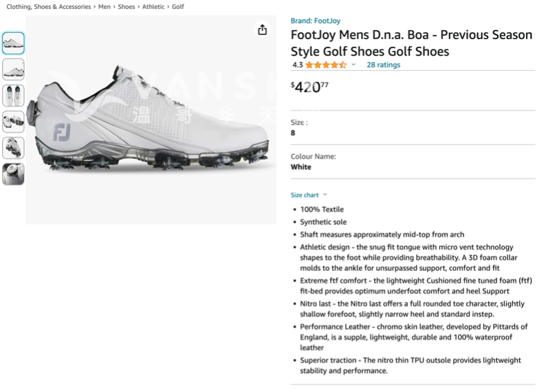Open the Shoes breadcrumb category
Viewport: 550px width, 392px height.
pos(126,6)
